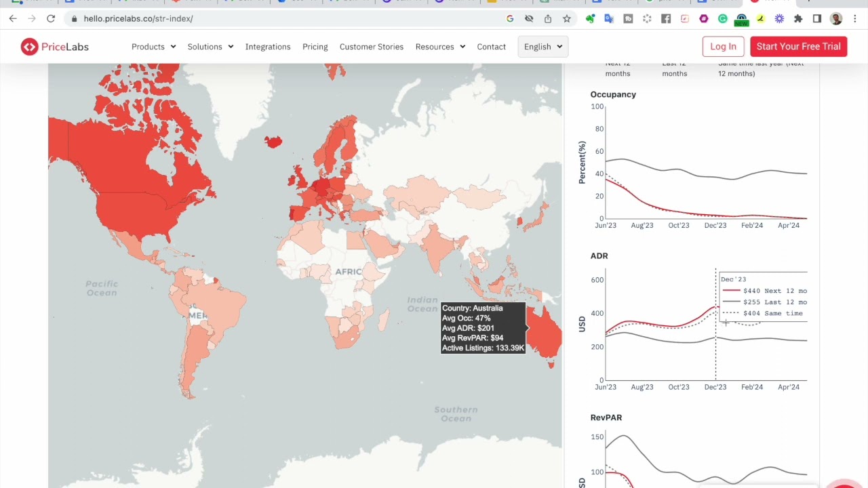Image resolution: width=868 pixels, height=488 pixels.
Task: Toggle the browser side panel
Action: (817, 18)
